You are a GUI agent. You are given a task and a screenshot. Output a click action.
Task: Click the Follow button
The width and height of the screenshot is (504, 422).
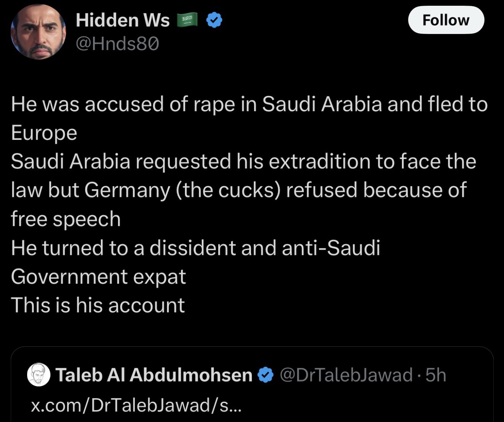pyautogui.click(x=446, y=20)
